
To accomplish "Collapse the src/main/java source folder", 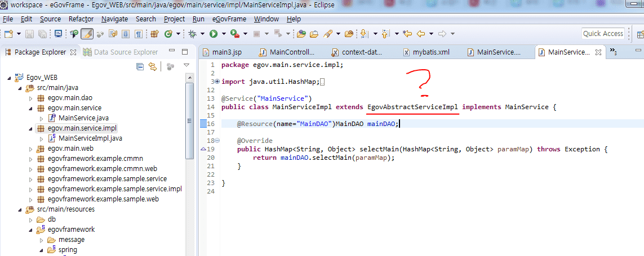I will (x=20, y=88).
